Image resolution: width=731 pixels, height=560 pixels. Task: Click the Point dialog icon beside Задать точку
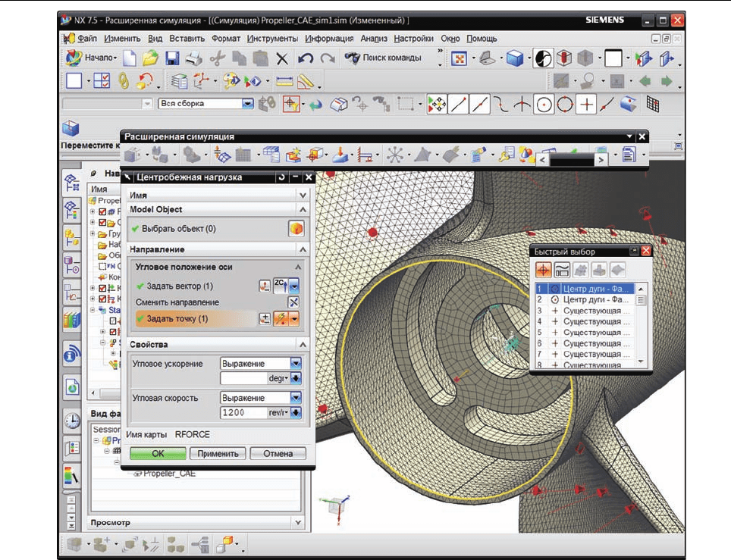click(x=265, y=319)
